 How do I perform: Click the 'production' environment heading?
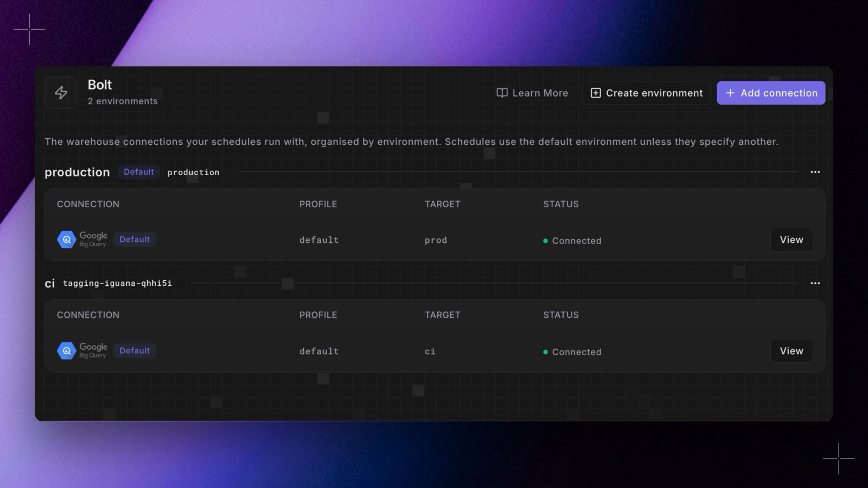point(77,172)
